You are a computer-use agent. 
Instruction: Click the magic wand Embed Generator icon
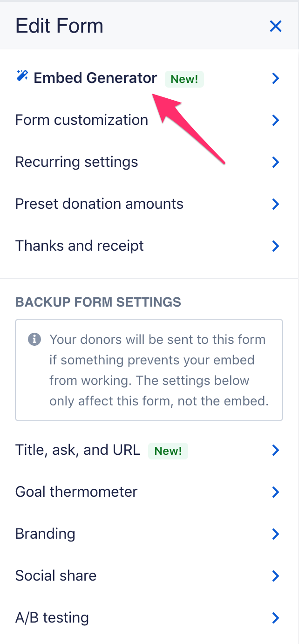click(x=22, y=75)
